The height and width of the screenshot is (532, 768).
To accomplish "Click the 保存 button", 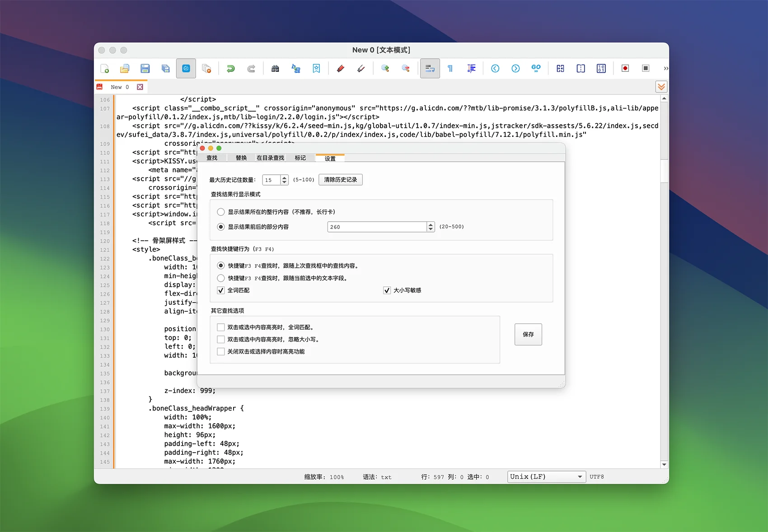I will coord(528,335).
